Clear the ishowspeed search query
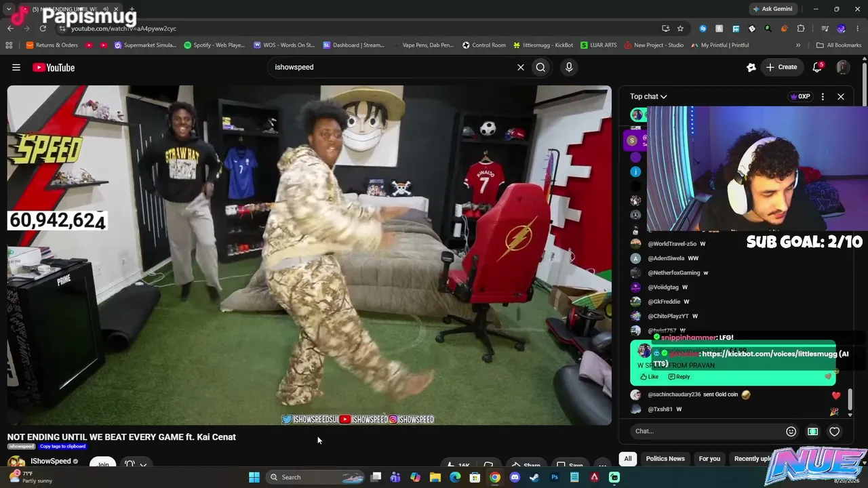868x488 pixels. (x=521, y=67)
